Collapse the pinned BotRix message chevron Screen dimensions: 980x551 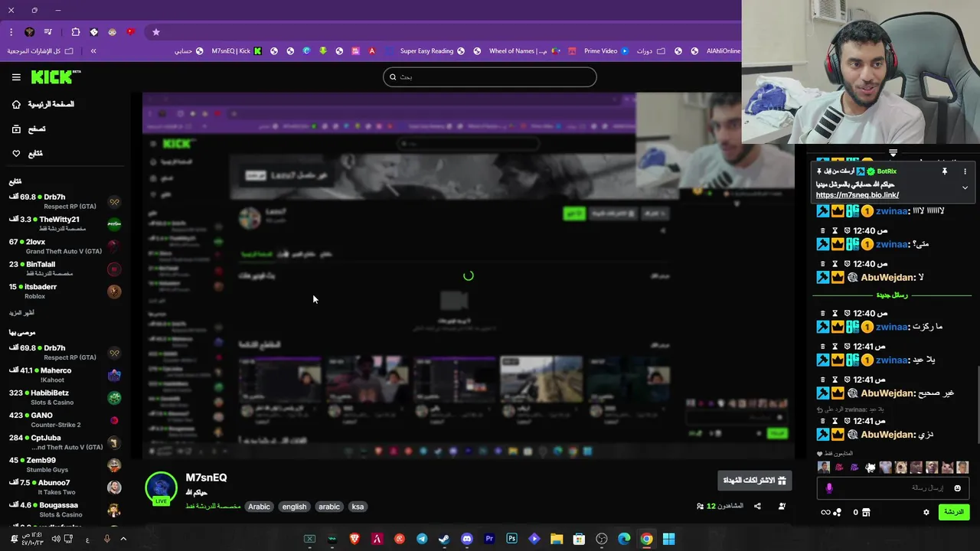coord(965,187)
